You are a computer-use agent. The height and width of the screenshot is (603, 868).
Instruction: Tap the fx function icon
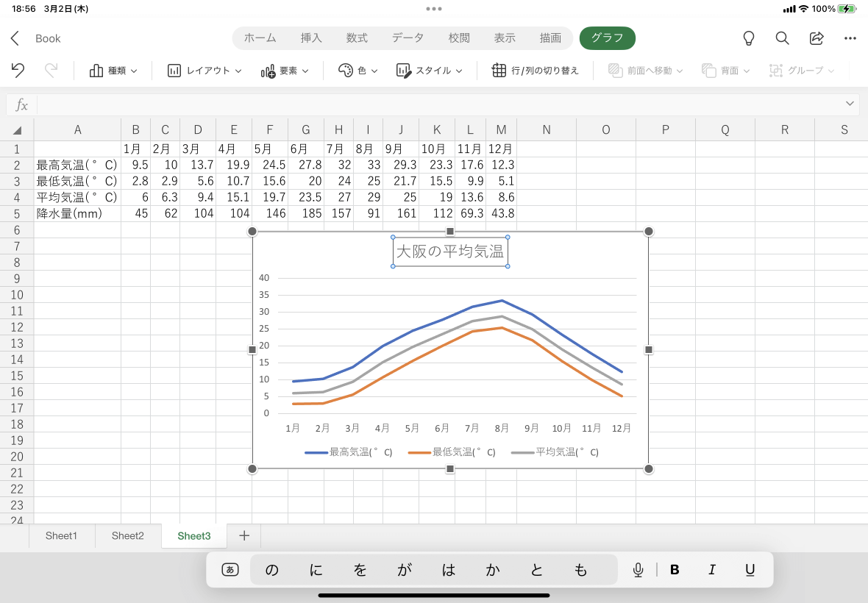coord(21,104)
